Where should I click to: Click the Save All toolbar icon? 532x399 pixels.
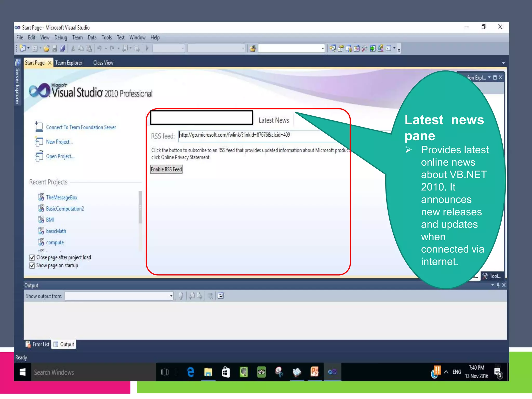[x=62, y=48]
